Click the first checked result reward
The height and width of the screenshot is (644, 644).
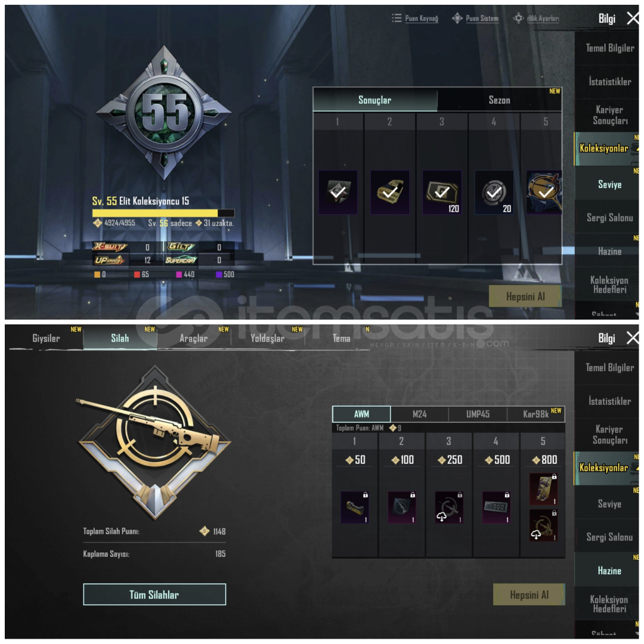[338, 192]
